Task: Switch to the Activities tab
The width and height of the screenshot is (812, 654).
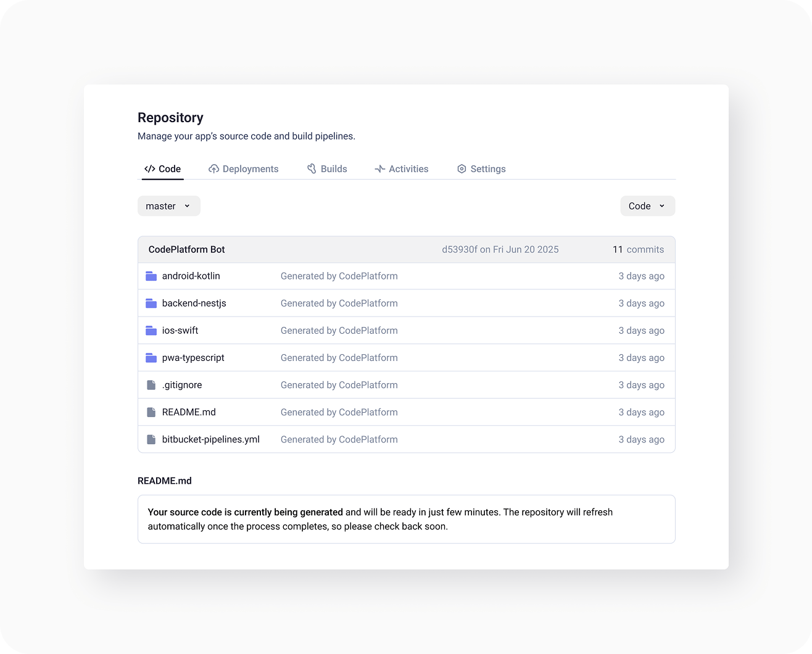Action: [x=402, y=169]
